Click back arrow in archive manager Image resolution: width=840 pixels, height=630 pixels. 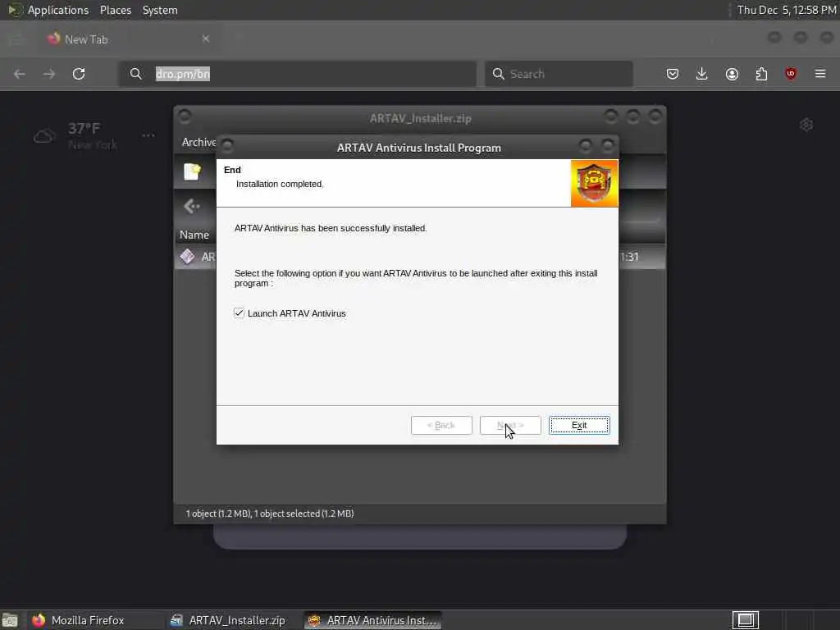coord(192,206)
